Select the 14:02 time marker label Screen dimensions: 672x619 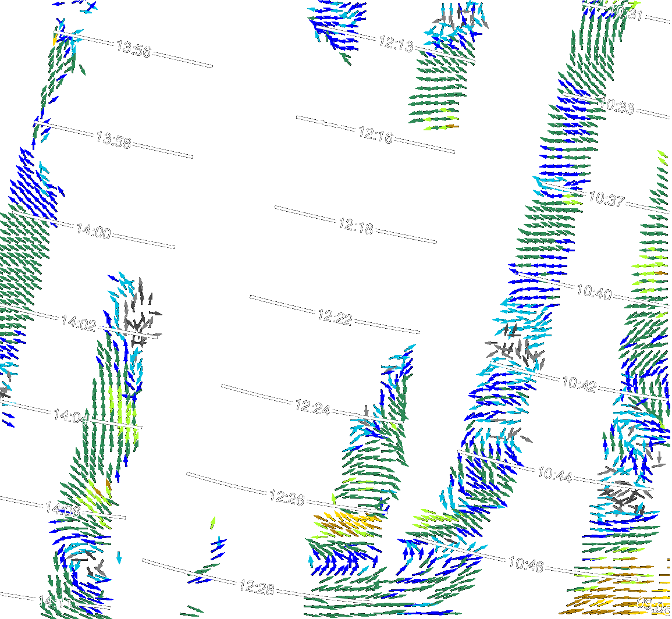coord(79,322)
